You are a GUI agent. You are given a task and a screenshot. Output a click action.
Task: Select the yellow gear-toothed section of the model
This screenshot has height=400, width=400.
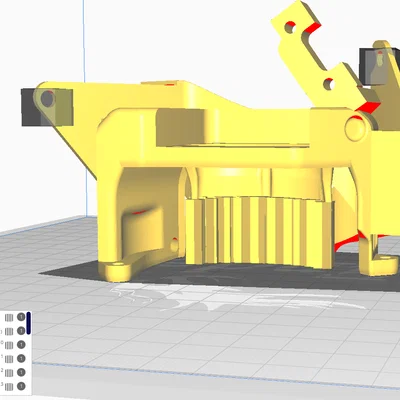click(259, 232)
